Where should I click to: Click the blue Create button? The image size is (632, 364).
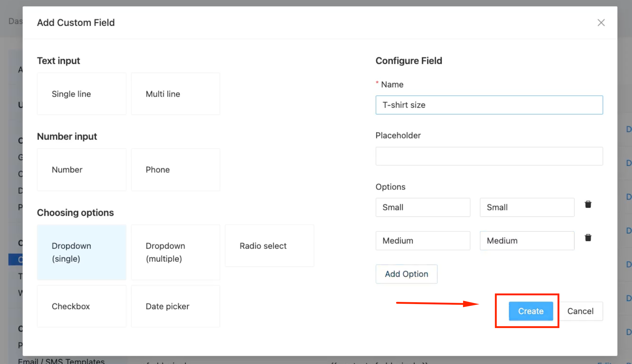(531, 311)
